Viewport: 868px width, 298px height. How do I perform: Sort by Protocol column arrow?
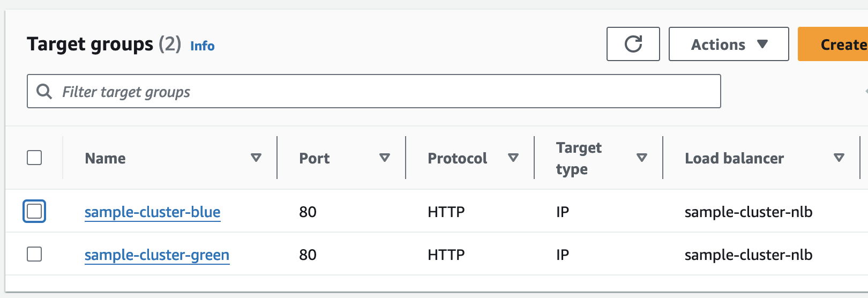coord(513,158)
